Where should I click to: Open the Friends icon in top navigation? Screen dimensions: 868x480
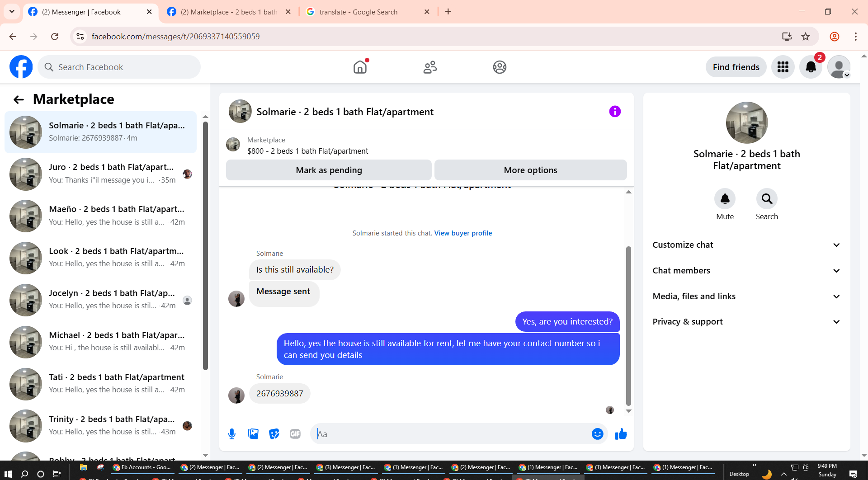click(x=430, y=67)
